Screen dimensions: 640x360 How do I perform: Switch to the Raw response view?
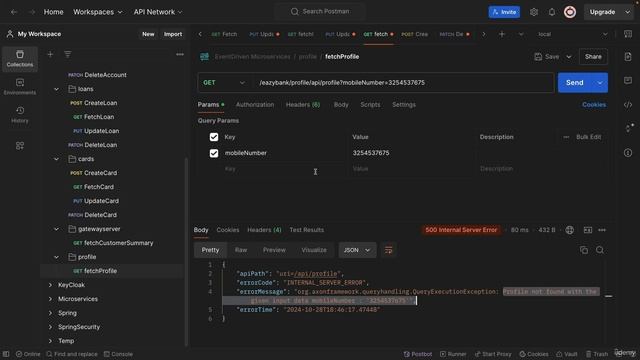[241, 250]
